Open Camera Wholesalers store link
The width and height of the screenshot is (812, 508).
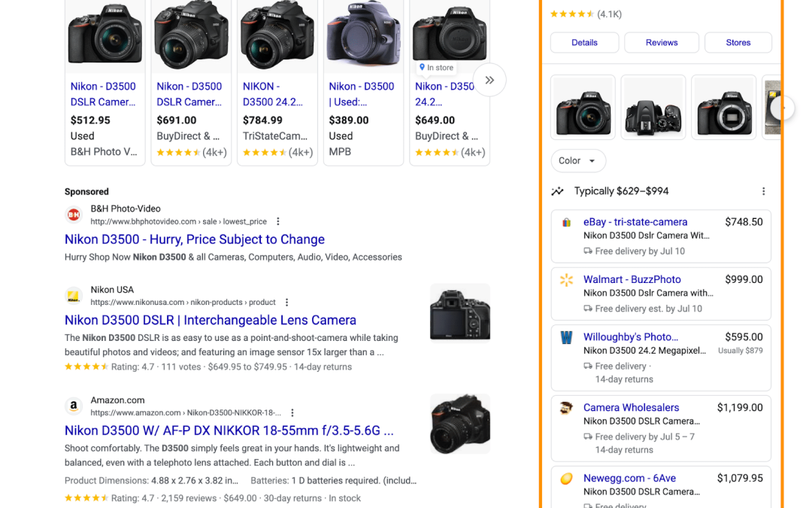pos(631,407)
